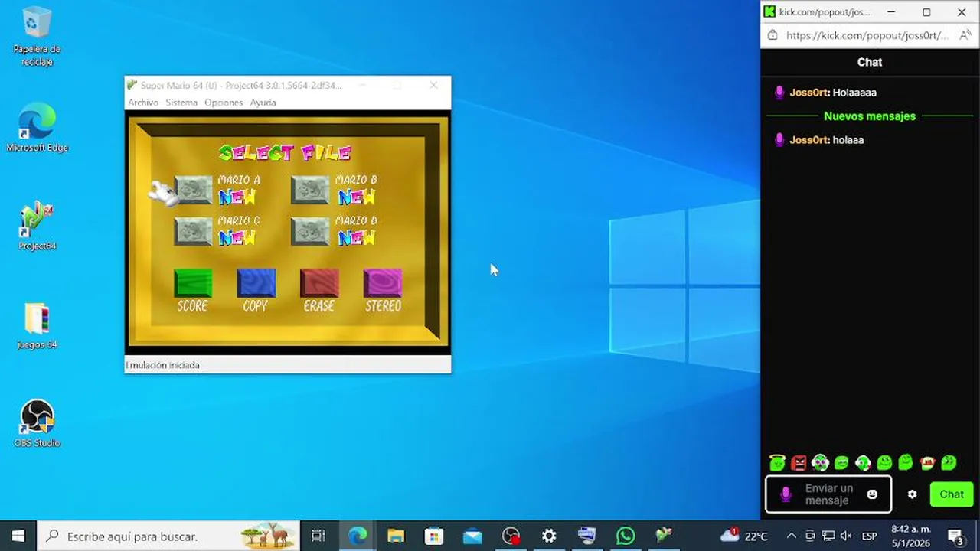Open the Ayuda menu in Project64
The height and width of the screenshot is (551, 980).
[x=263, y=103]
